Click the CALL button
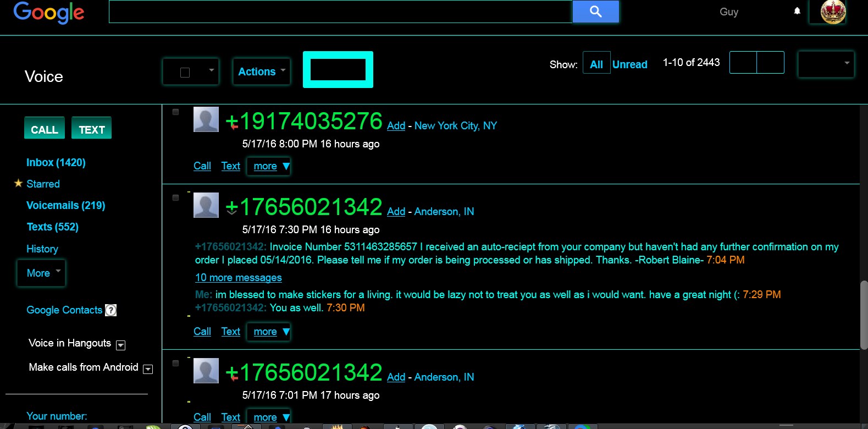Viewport: 868px width, 429px height. point(45,128)
